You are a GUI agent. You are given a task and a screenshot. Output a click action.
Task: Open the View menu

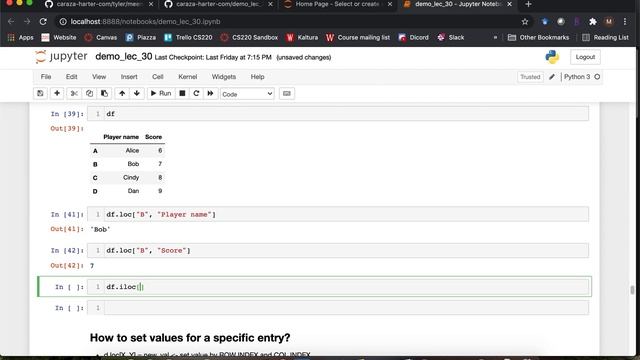click(99, 77)
